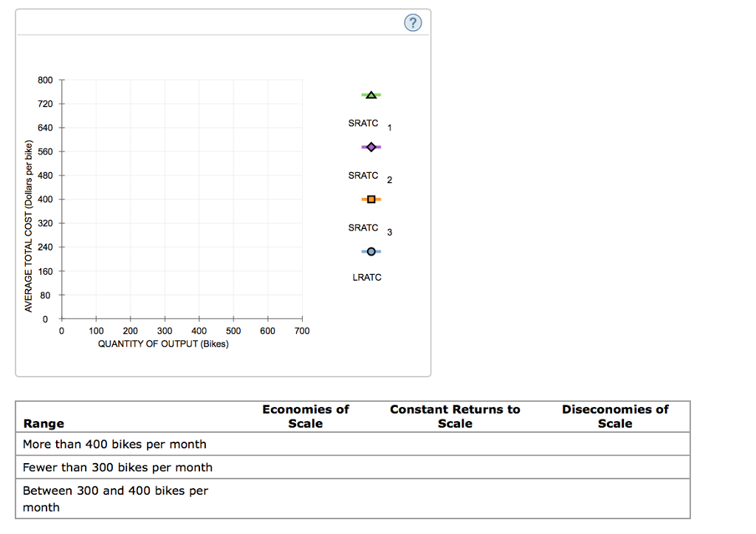The image size is (756, 534).
Task: Click the Range column header
Action: click(44, 423)
